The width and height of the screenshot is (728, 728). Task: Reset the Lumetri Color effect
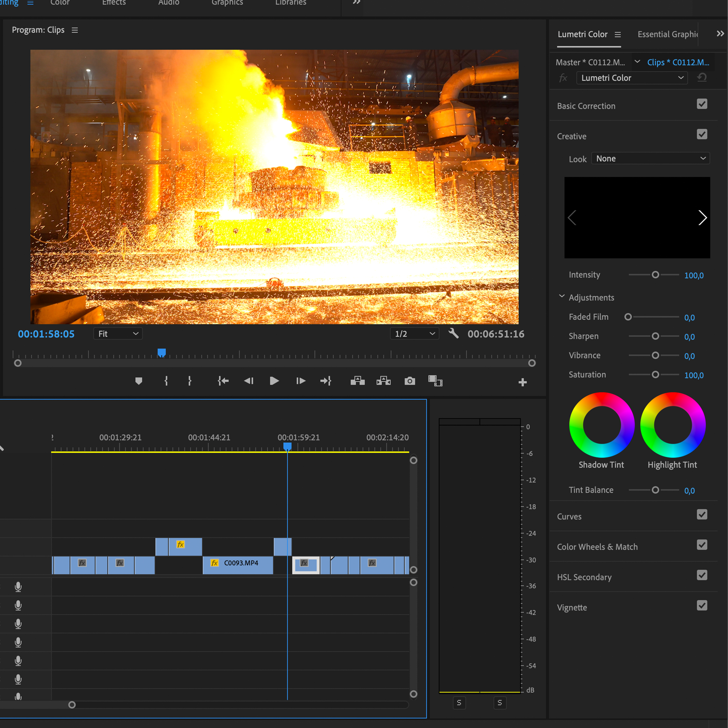pyautogui.click(x=702, y=77)
